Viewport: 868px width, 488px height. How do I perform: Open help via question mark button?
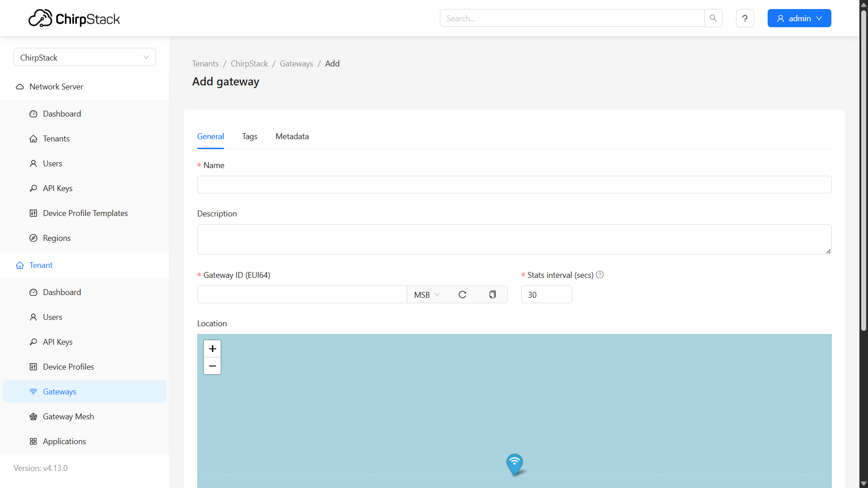coord(745,19)
